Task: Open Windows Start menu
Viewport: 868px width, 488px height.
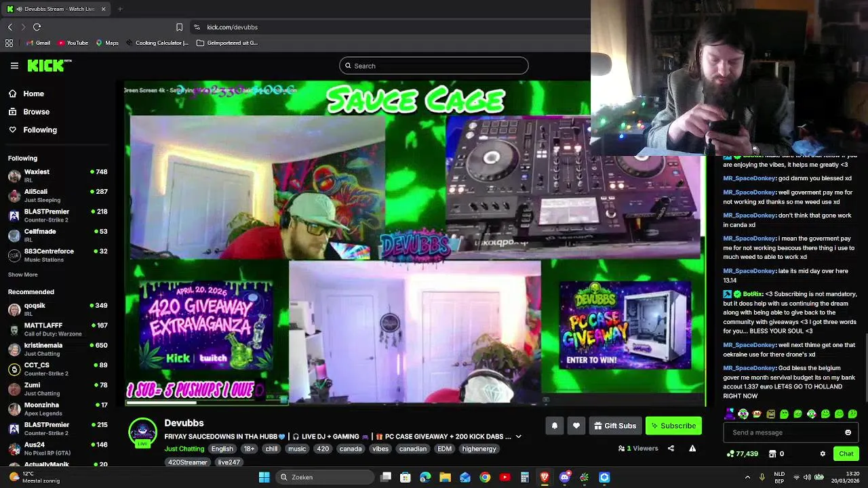Action: click(x=264, y=477)
